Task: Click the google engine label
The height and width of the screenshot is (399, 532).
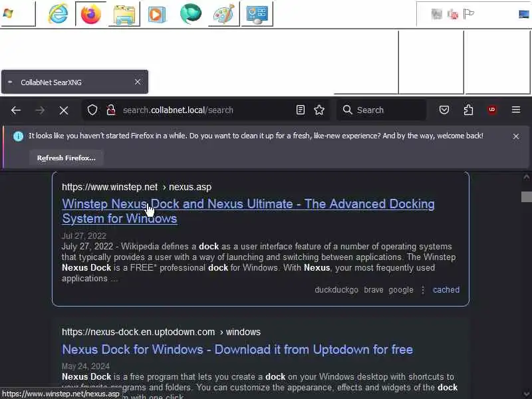Action: click(401, 290)
